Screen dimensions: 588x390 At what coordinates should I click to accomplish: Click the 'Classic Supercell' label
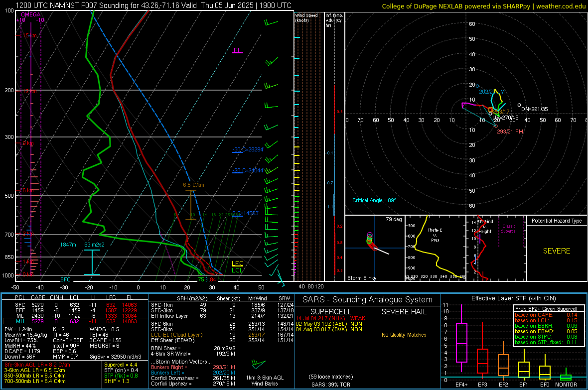[x=509, y=229]
